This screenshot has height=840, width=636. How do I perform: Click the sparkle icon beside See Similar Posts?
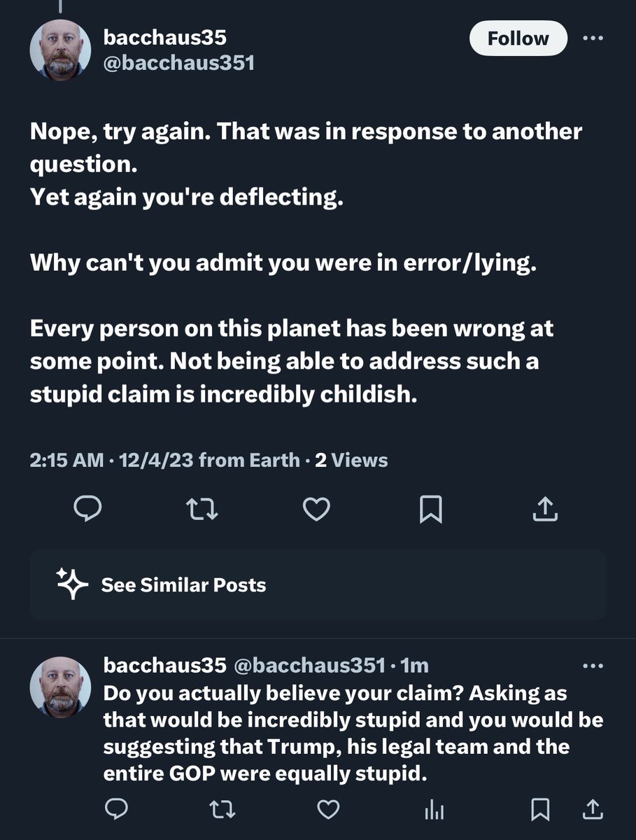click(72, 584)
